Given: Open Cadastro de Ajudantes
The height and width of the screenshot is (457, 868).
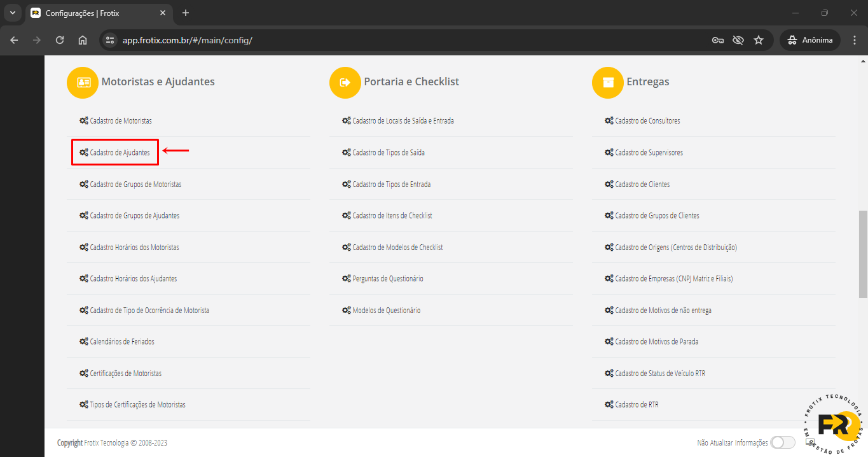Looking at the screenshot, I should pos(120,153).
